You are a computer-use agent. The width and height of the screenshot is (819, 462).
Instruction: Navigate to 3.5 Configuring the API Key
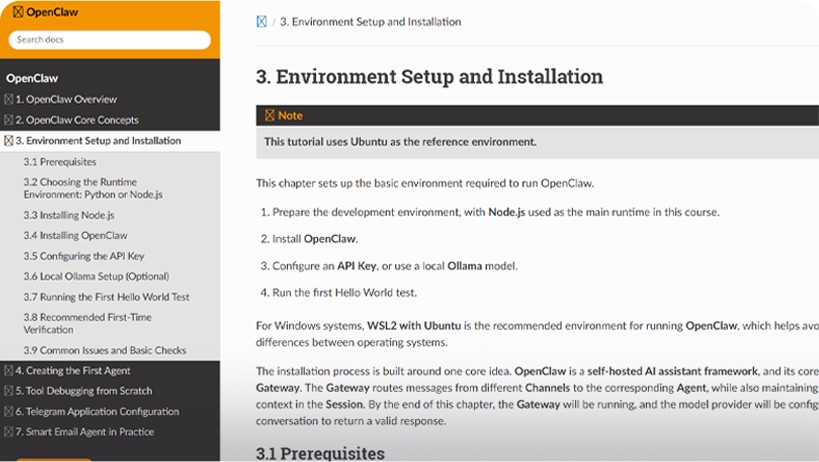point(84,256)
